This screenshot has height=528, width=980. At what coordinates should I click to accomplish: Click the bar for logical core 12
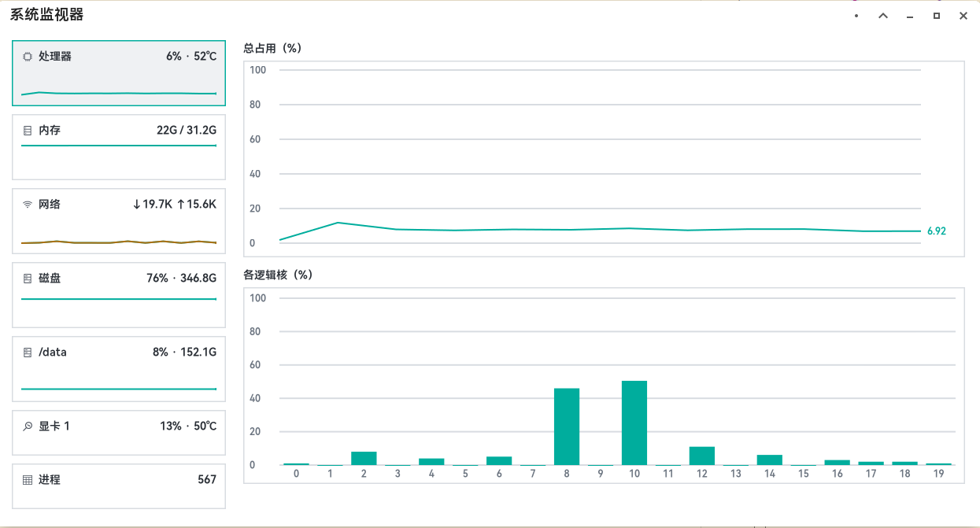click(x=702, y=456)
